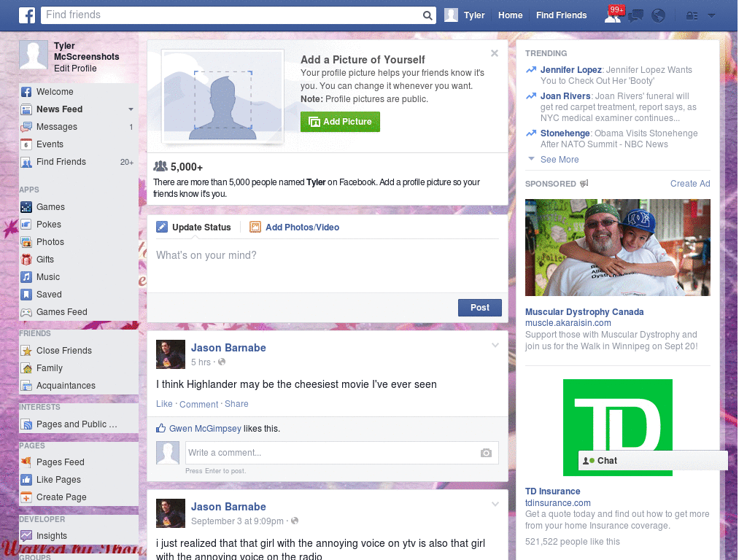Click the profile picture placeholder in sidebar
This screenshot has width=747, height=560.
(34, 55)
